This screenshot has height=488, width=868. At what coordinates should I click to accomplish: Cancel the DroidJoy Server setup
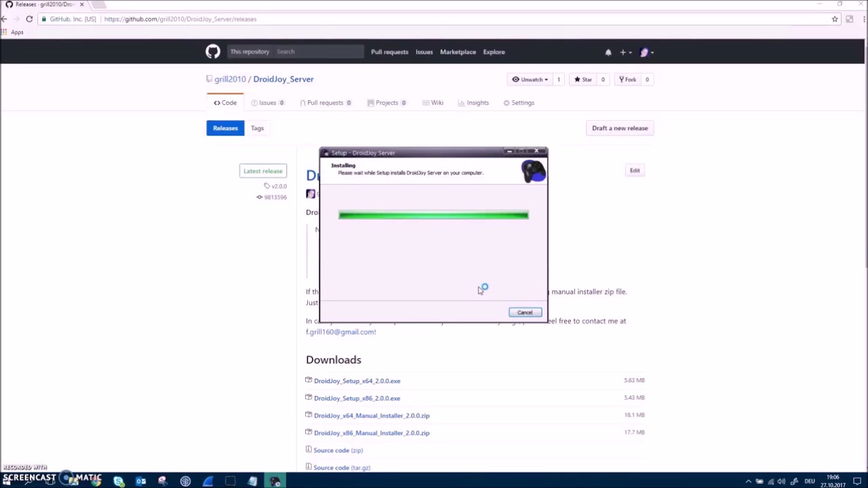(x=525, y=312)
